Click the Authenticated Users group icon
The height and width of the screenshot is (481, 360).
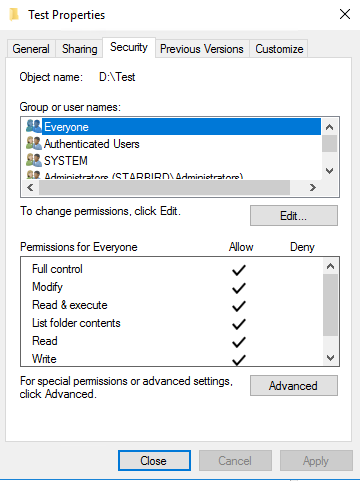tap(34, 143)
